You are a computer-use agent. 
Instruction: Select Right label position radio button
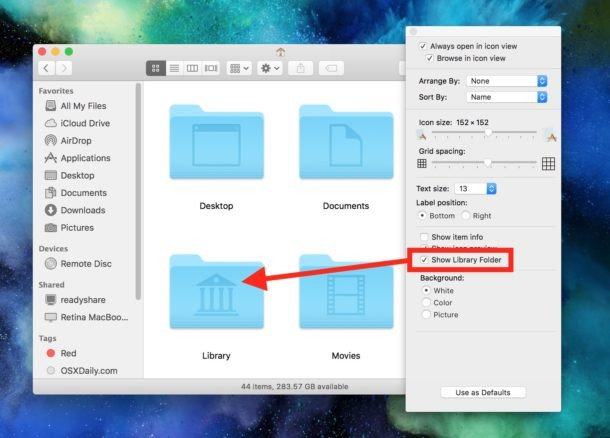pos(469,215)
